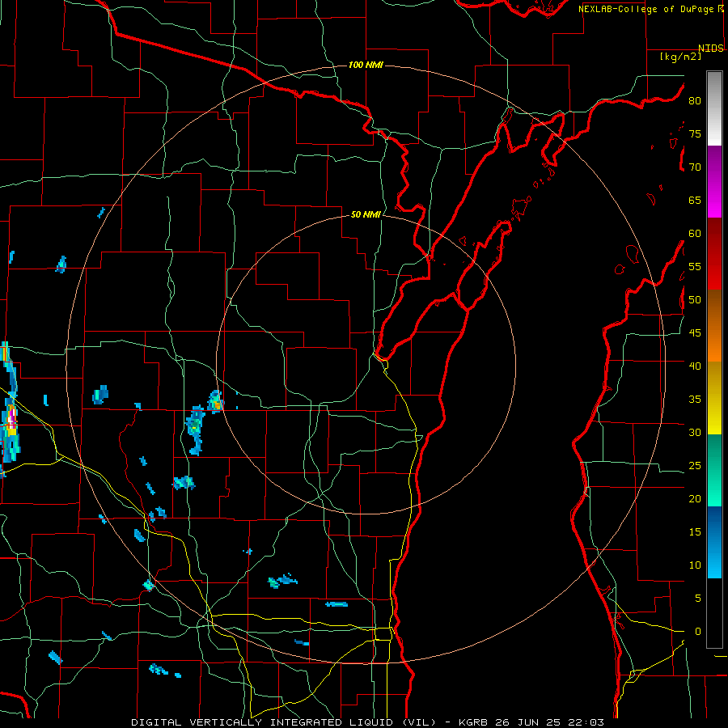
Task: Click the 75 value on the scale
Action: [695, 134]
